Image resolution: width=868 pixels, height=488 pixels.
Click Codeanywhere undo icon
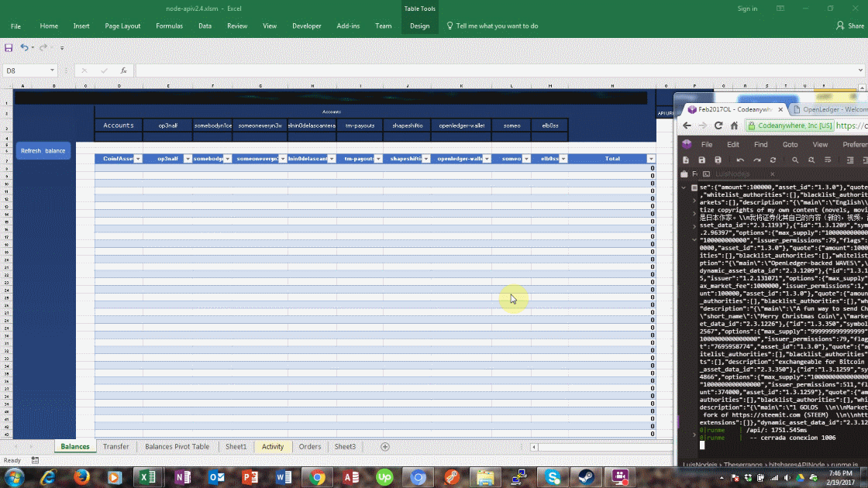[740, 160]
